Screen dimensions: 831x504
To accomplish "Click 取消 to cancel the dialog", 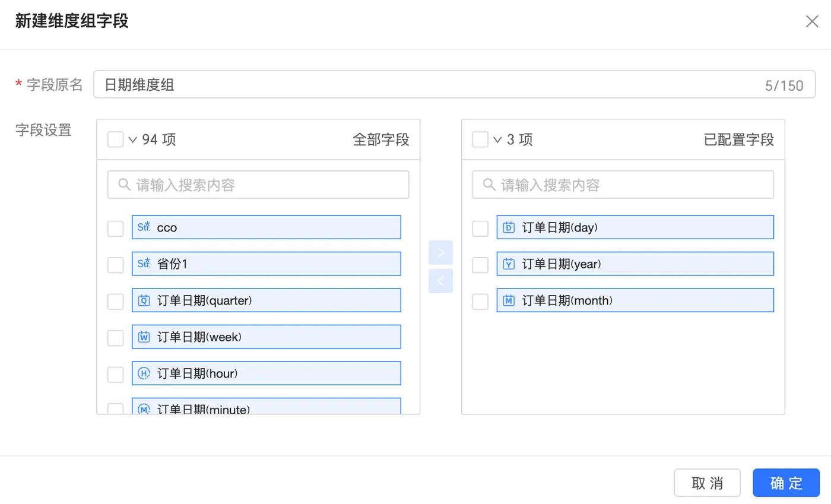I will point(707,483).
